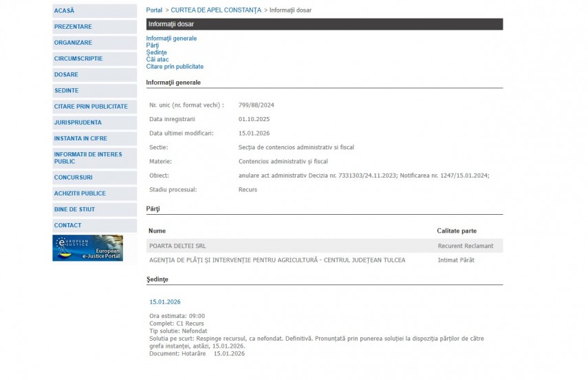Screen dimensions: 588x380
Task: Open the 15.01.2026 hearing date link
Action: (x=164, y=302)
